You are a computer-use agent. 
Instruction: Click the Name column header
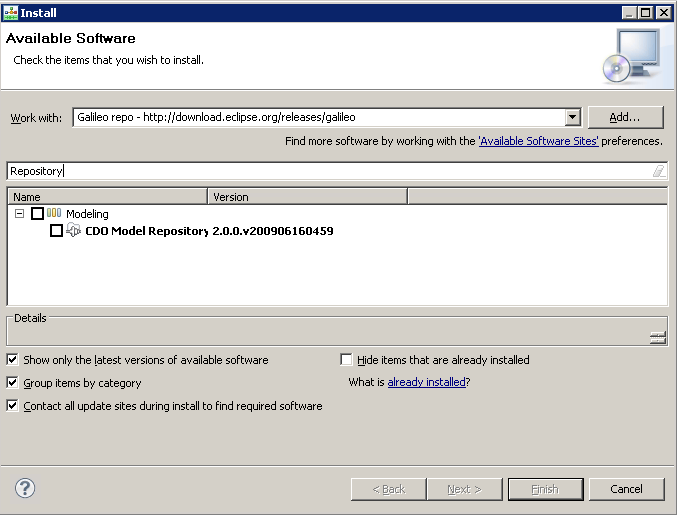107,197
